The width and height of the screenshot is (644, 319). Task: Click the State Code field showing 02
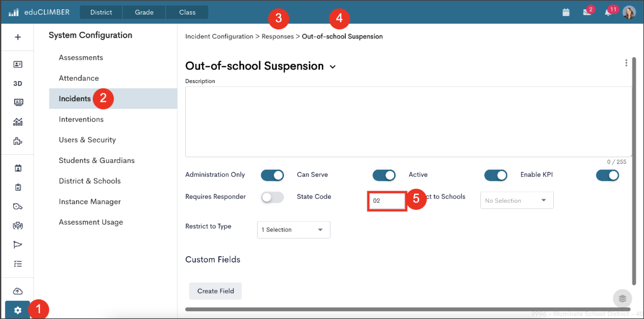pos(387,201)
